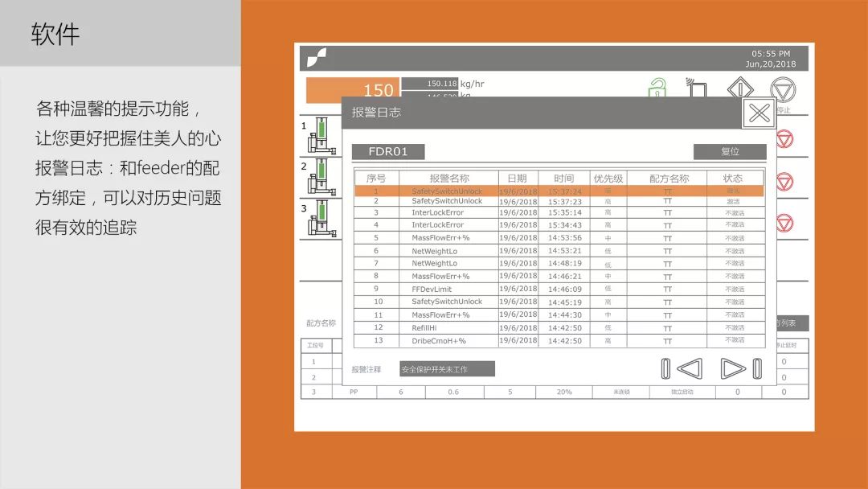Go to previous alarm log page
Image resolution: width=868 pixels, height=489 pixels.
690,368
